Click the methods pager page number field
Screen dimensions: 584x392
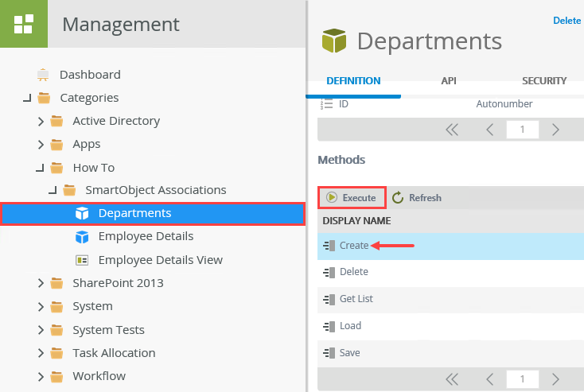point(522,379)
